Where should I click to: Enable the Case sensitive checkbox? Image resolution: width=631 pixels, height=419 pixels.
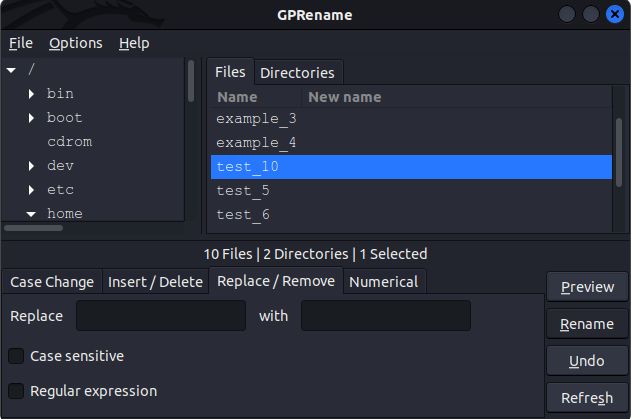coord(16,356)
